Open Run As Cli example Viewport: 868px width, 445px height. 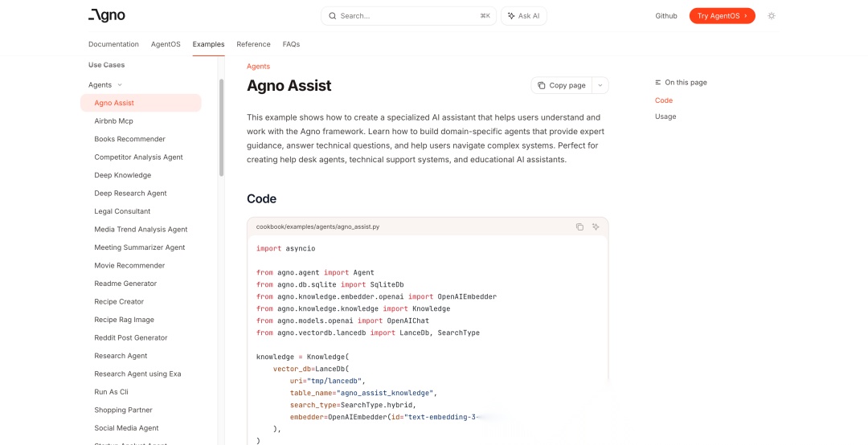[111, 392]
